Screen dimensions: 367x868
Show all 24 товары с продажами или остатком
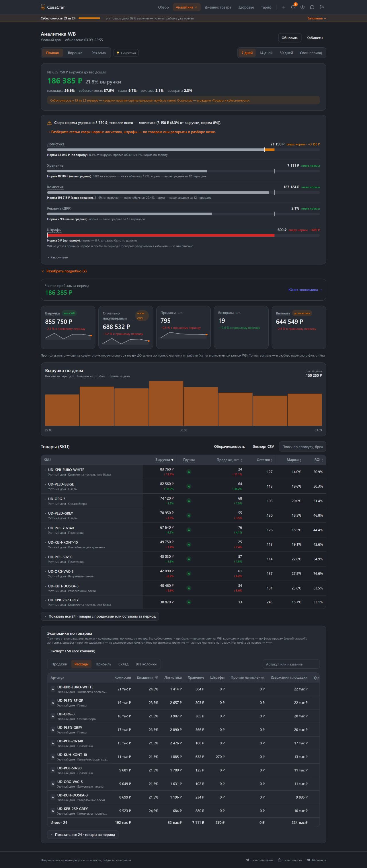click(100, 616)
